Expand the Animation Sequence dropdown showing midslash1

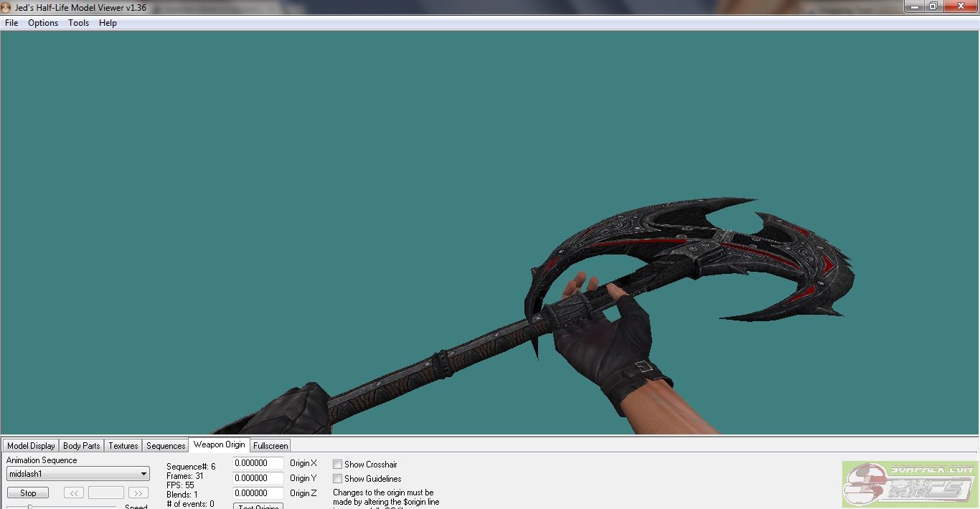78,474
